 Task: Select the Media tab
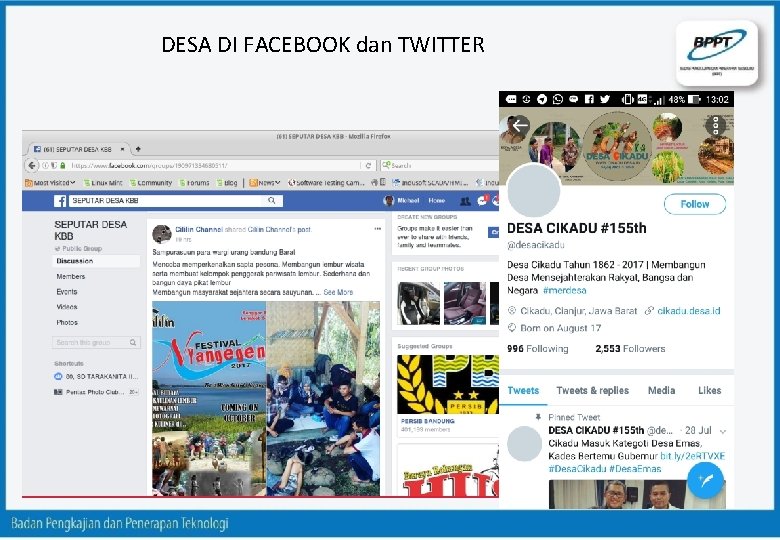pyautogui.click(x=661, y=390)
